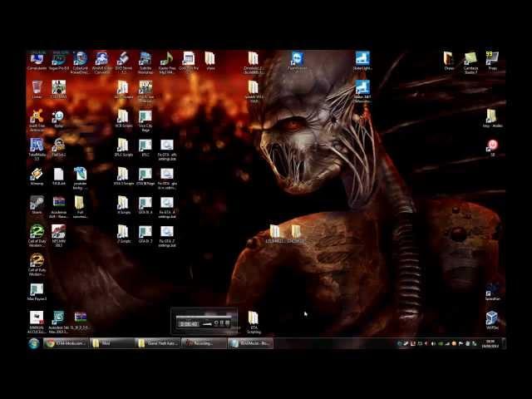Launch the NFS MW 2012 shortcut
The height and width of the screenshot is (399, 532).
click(59, 235)
